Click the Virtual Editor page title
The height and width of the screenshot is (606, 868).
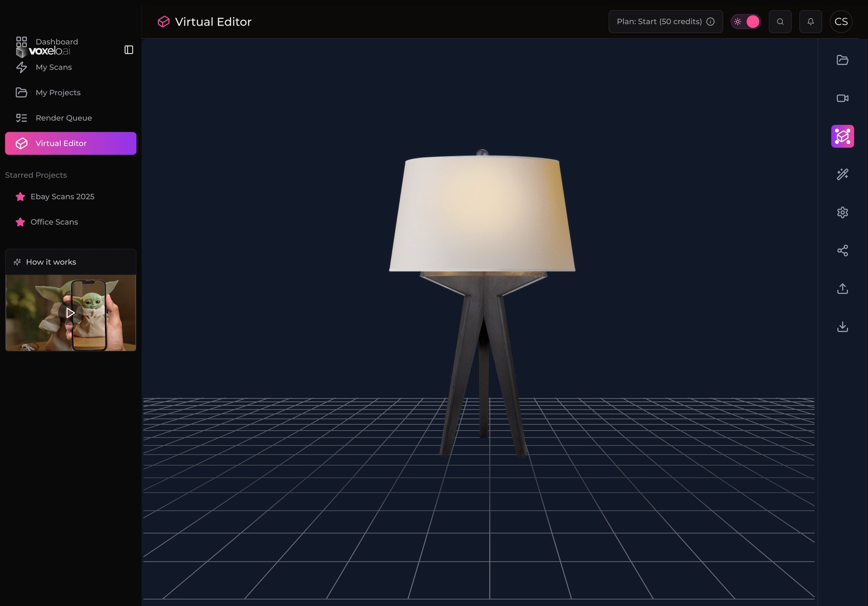213,22
